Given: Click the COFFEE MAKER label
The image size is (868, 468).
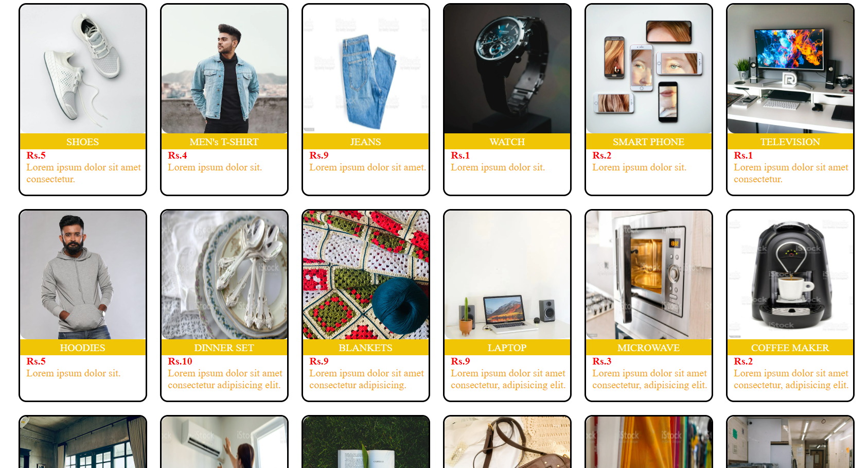Looking at the screenshot, I should 790,348.
